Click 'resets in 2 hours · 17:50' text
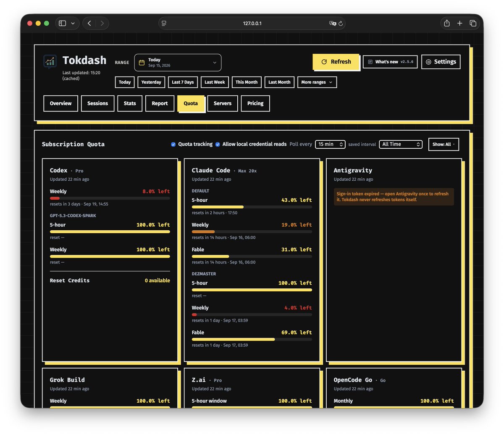Screen dimensions: 504x435 coord(215,213)
